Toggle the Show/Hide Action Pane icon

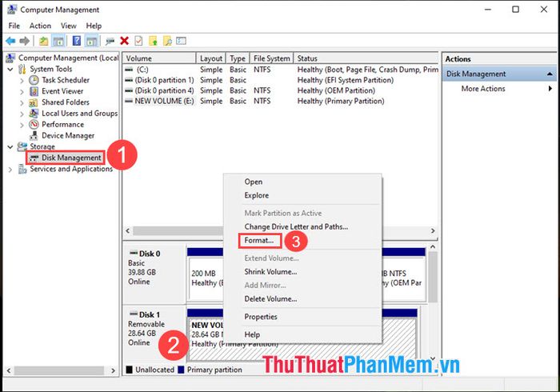point(91,41)
